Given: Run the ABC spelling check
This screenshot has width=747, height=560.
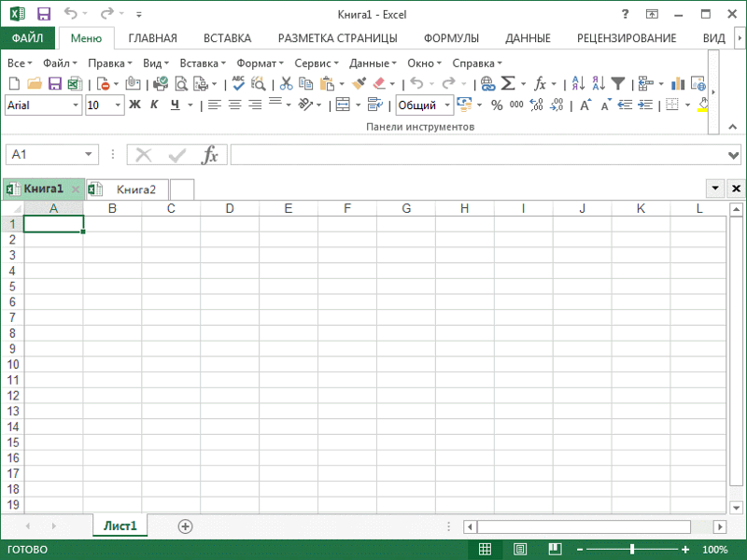Looking at the screenshot, I should click(238, 83).
